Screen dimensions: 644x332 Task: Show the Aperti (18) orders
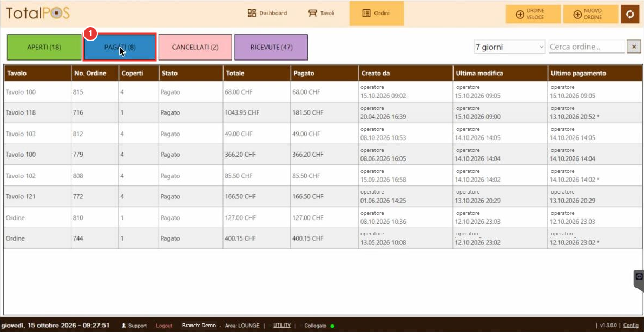click(x=44, y=47)
